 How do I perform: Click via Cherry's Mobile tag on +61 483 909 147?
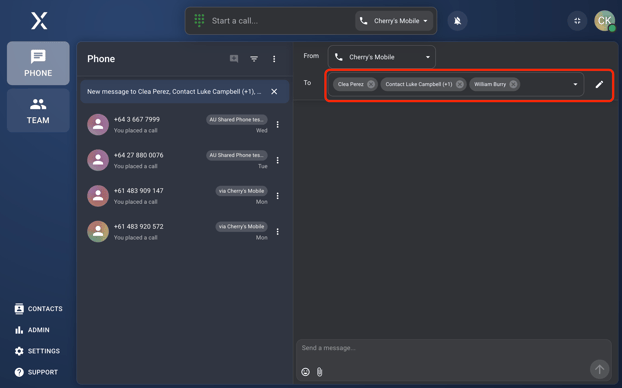point(242,191)
